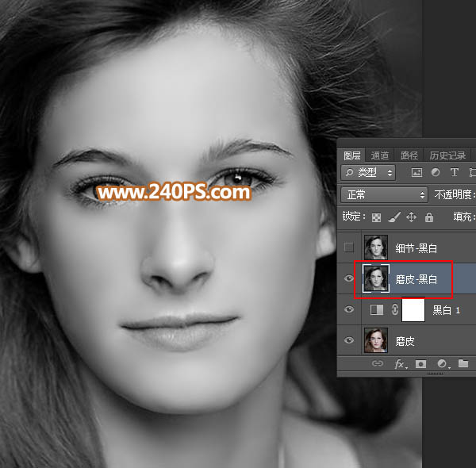Viewport: 476px width, 468px height.
Task: Show the hidden 细节-黑白 layer
Action: [349, 247]
